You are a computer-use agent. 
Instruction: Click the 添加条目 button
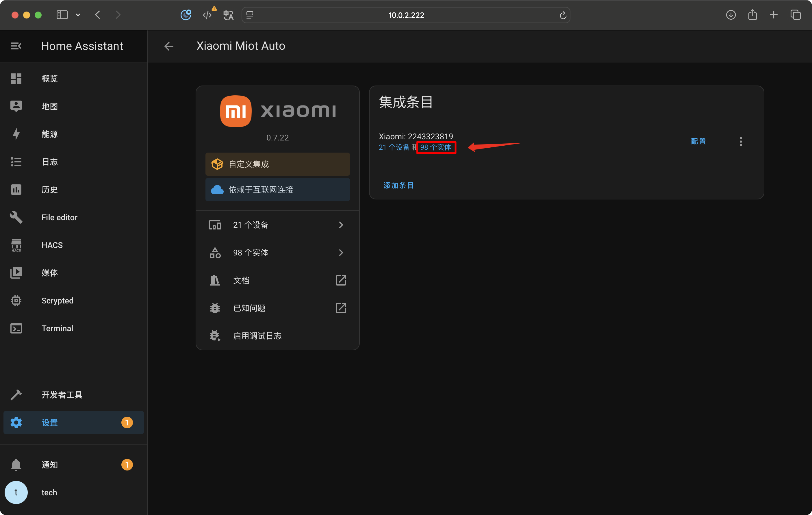click(398, 185)
